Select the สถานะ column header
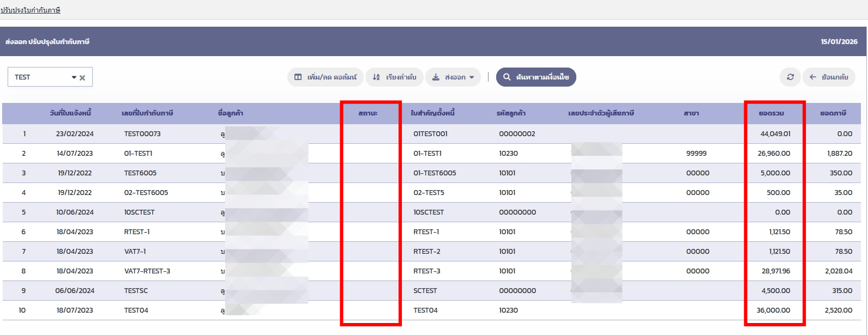This screenshot has height=335, width=868. [x=368, y=113]
